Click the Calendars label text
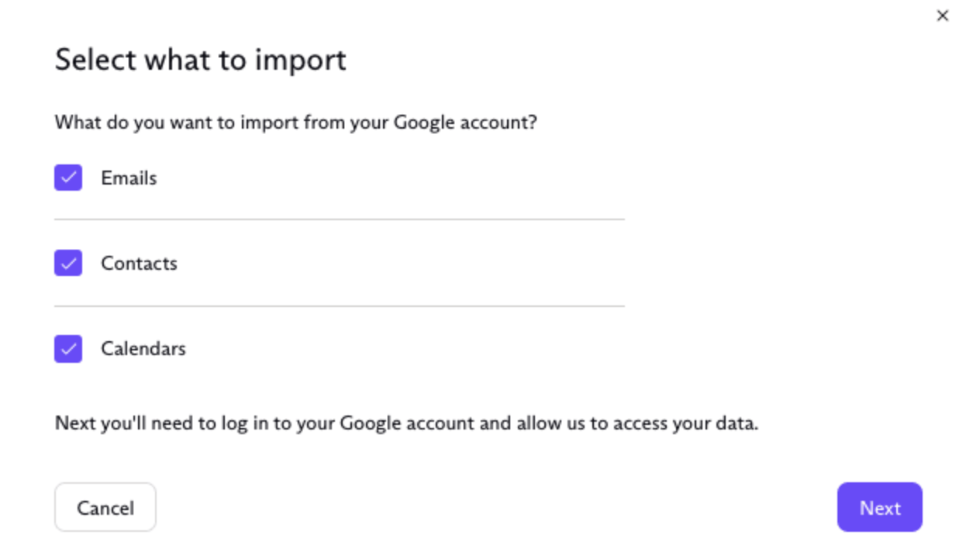Viewport: 980px width, 552px height. point(143,348)
